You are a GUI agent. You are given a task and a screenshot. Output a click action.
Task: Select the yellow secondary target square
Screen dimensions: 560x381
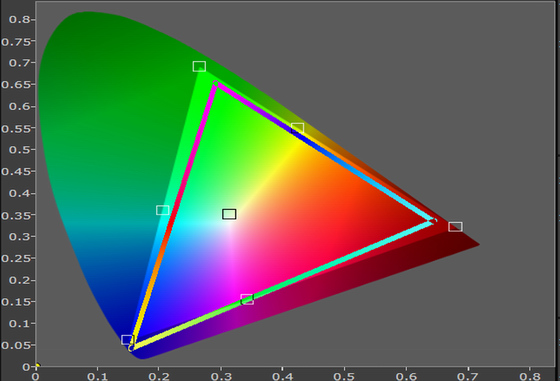click(298, 128)
